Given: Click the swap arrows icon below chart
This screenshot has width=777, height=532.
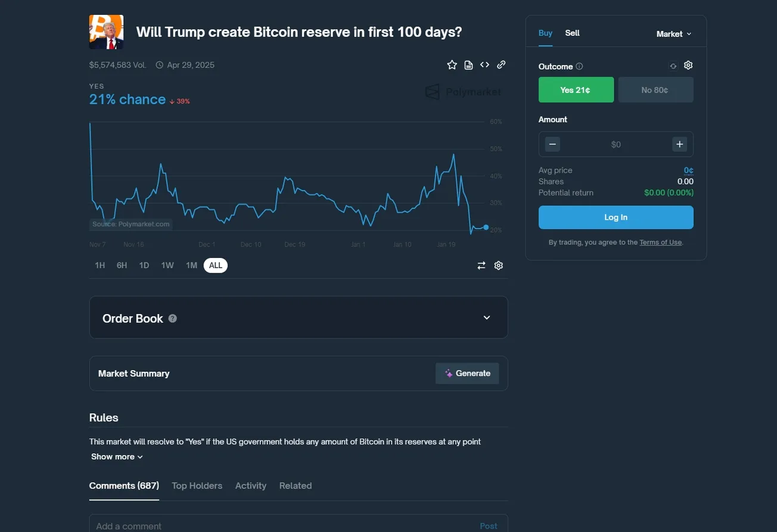Looking at the screenshot, I should [x=481, y=266].
